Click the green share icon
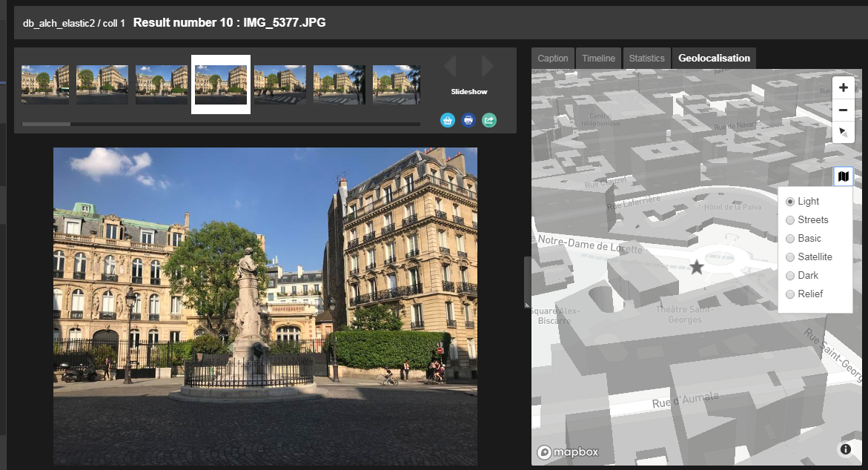The width and height of the screenshot is (868, 470). [489, 120]
